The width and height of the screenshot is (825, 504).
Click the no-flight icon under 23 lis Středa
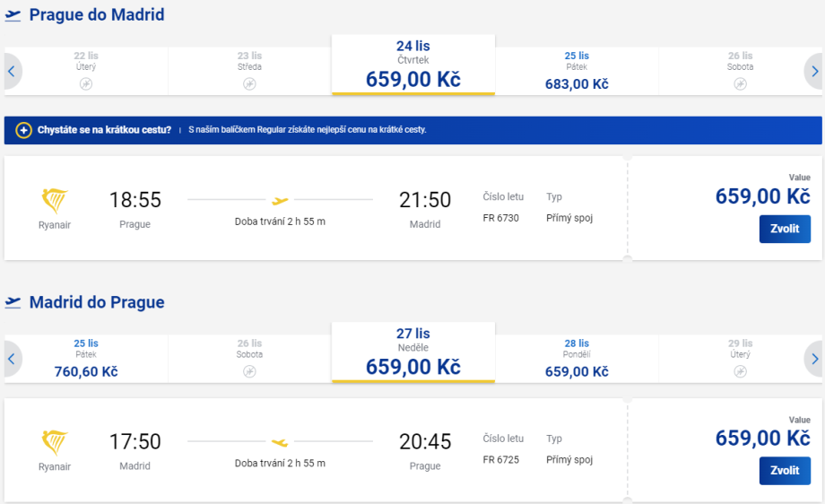pos(249,84)
